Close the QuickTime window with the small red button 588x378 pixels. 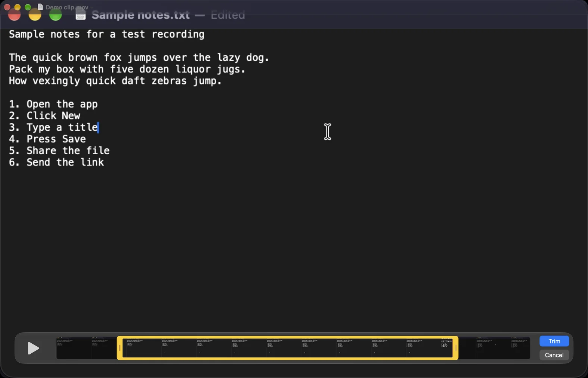[7, 7]
